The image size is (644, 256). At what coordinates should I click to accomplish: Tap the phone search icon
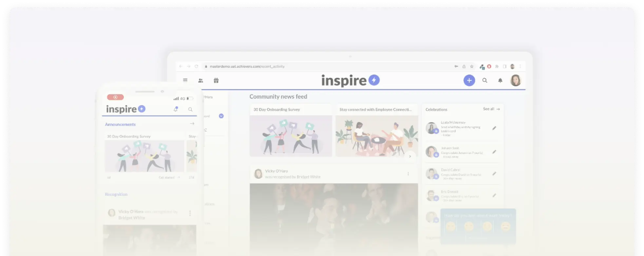point(190,109)
